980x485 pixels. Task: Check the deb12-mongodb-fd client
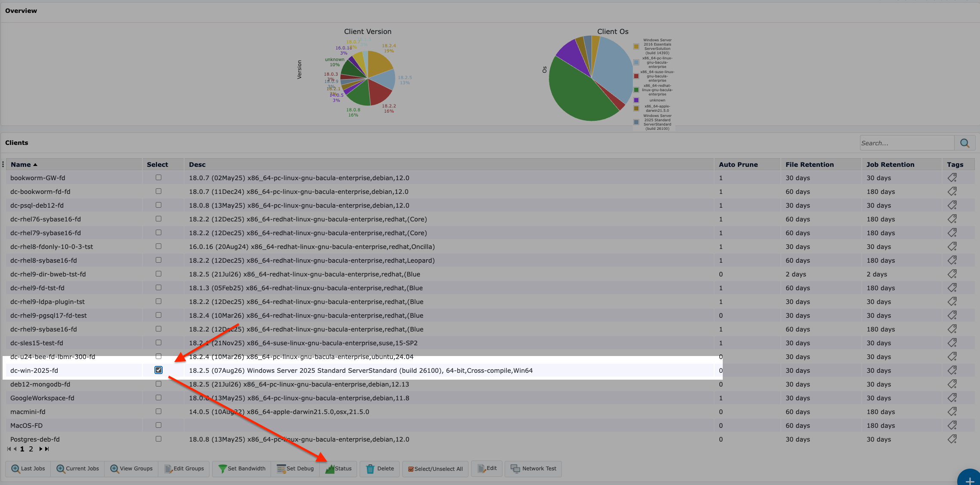(158, 384)
